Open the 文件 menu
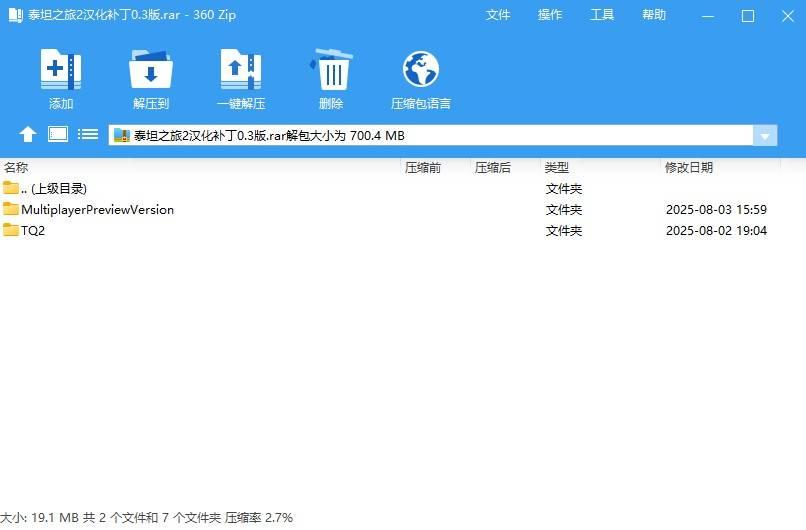The width and height of the screenshot is (806, 530). (x=498, y=15)
